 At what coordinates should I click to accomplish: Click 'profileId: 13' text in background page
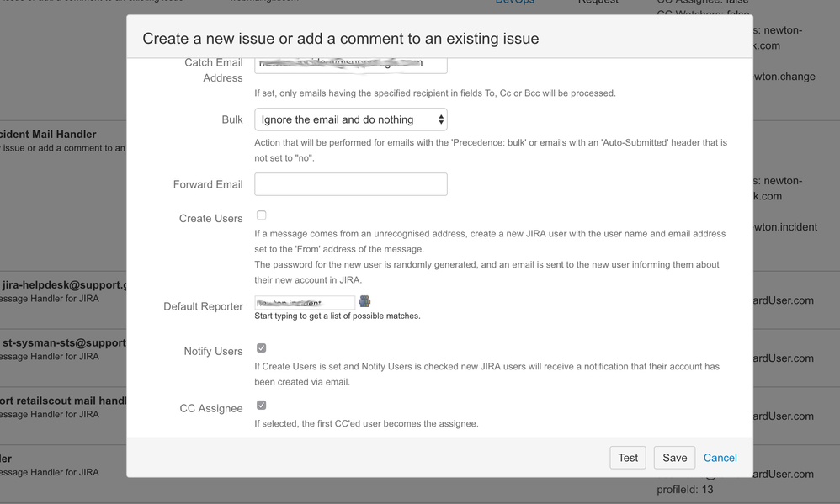point(685,490)
